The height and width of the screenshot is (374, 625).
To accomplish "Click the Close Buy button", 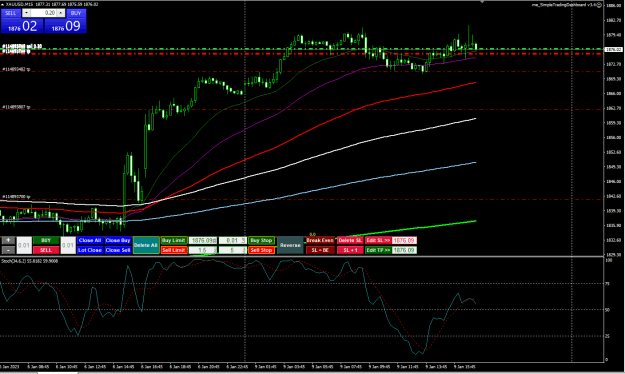I will pos(118,240).
